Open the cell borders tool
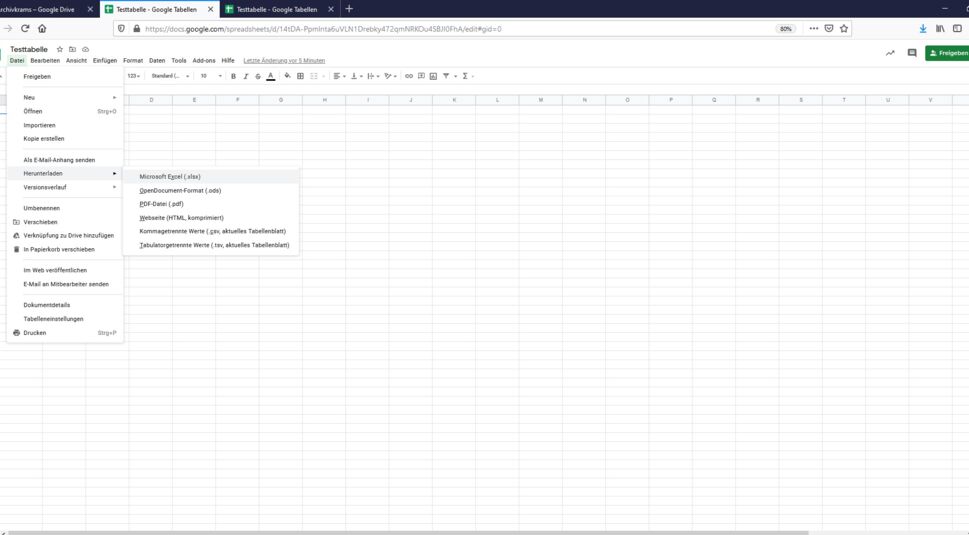The width and height of the screenshot is (969, 535). coord(300,76)
